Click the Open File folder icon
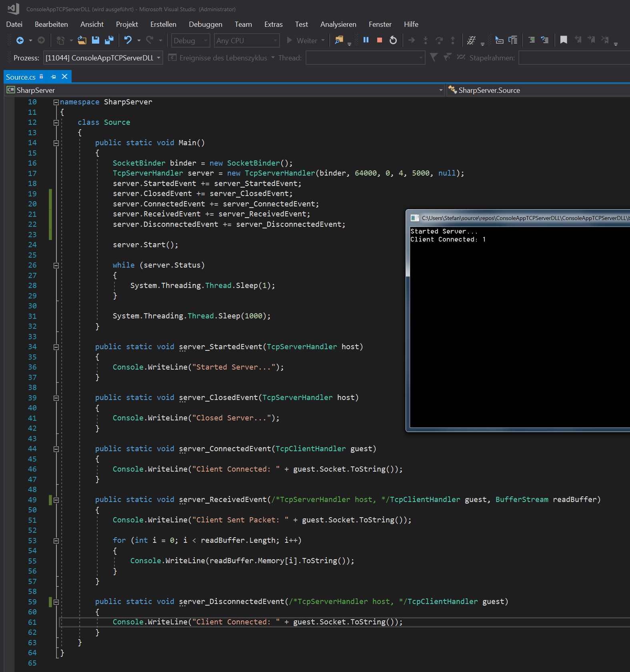 click(x=82, y=40)
